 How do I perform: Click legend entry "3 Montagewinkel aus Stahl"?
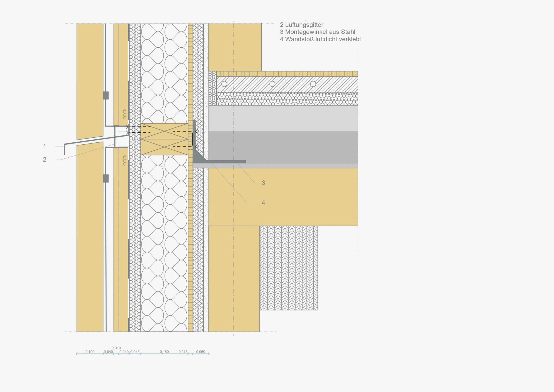point(317,32)
